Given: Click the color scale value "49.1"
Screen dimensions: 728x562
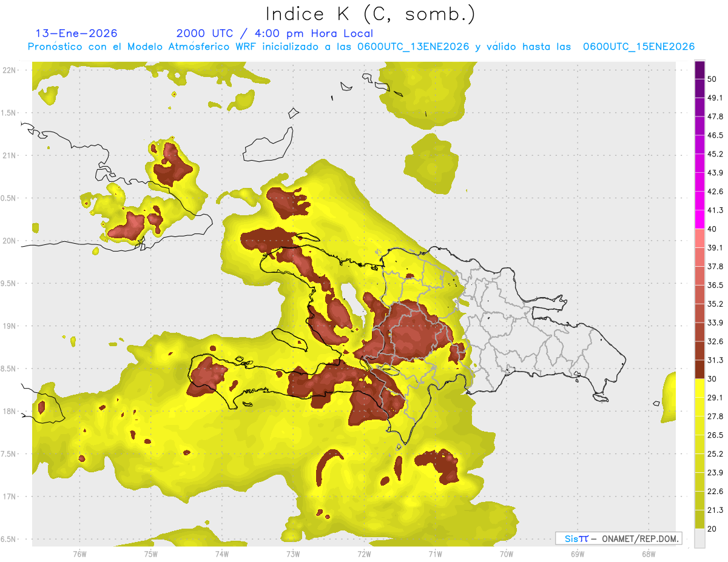Looking at the screenshot, I should [715, 98].
